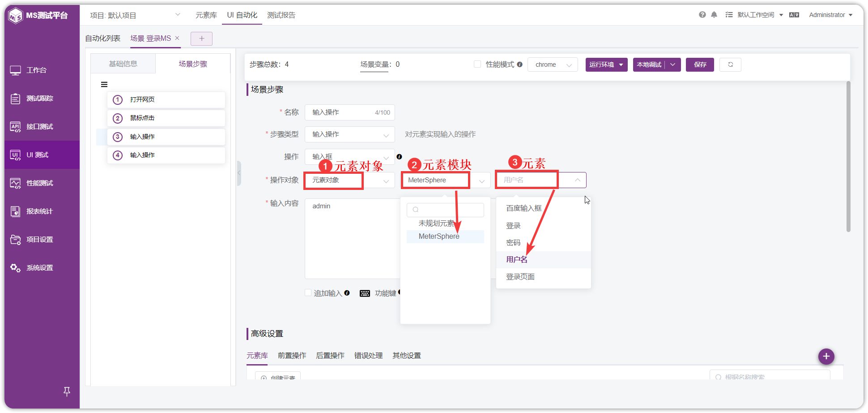Enable the 性能模式 checkbox
The height and width of the screenshot is (413, 868).
(x=477, y=64)
